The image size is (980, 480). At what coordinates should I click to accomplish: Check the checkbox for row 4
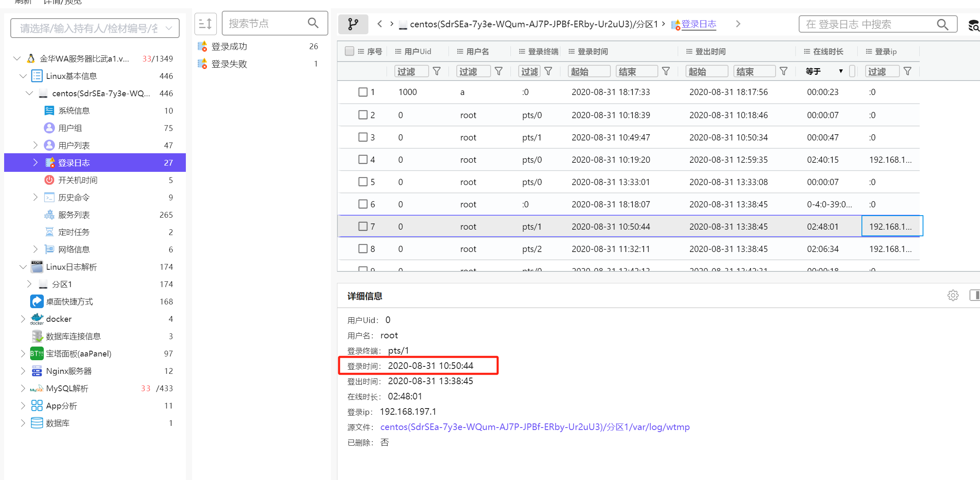click(x=363, y=159)
